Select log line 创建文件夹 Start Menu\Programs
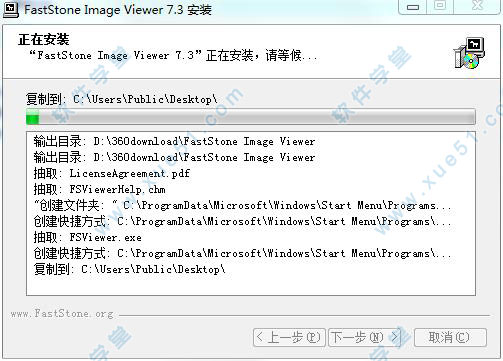Image resolution: width=503 pixels, height=361 pixels. [x=242, y=205]
